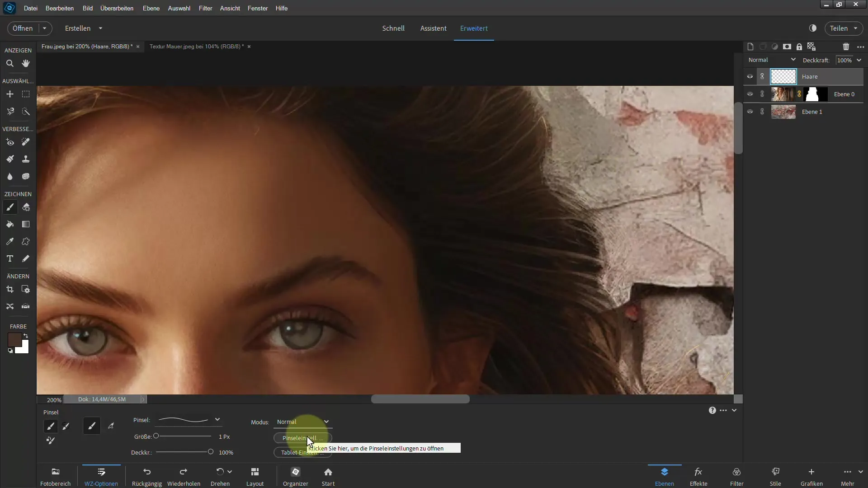Toggle visibility of Ebene 0 layer

click(750, 94)
